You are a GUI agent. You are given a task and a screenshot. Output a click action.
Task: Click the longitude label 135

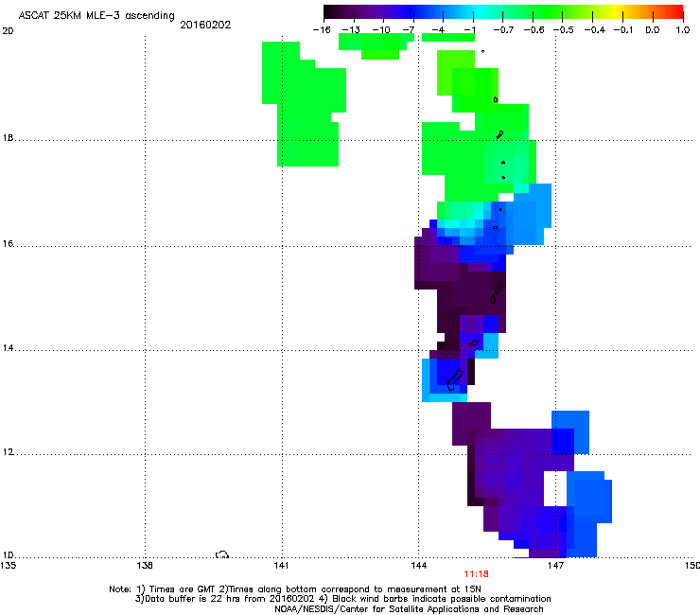(x=9, y=566)
